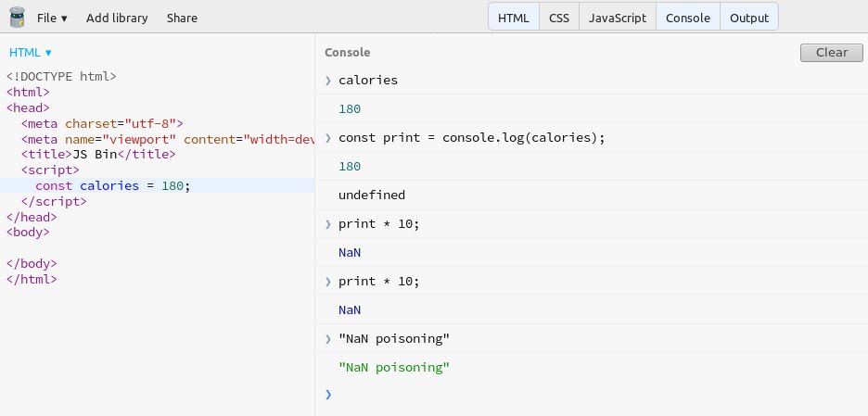Open the Add library menu

tap(117, 18)
